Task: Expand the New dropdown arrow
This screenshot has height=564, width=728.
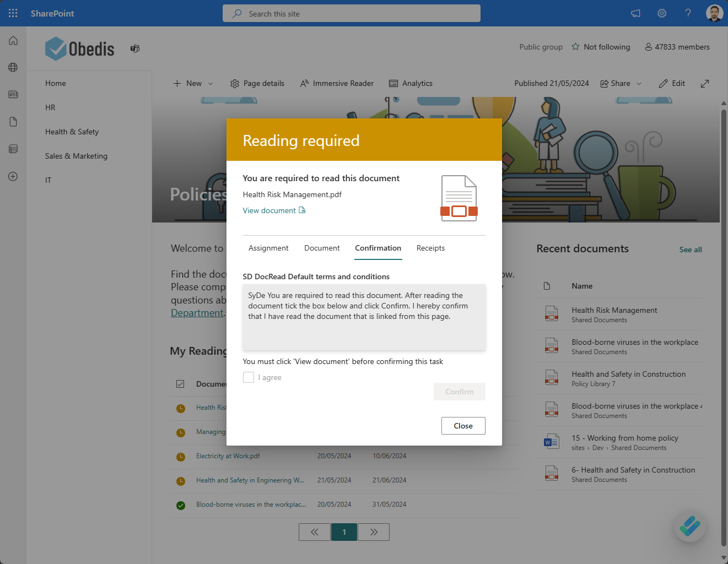Action: [x=211, y=84]
